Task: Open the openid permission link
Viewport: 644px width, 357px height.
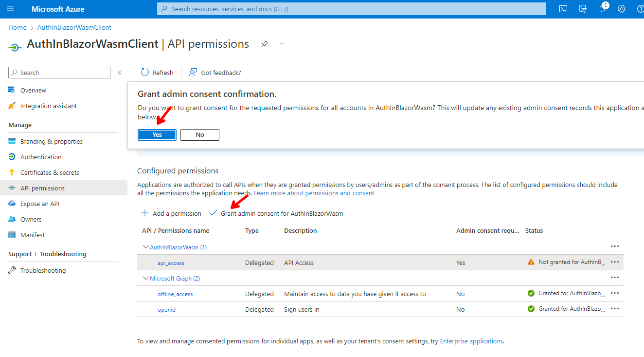Action: (166, 309)
